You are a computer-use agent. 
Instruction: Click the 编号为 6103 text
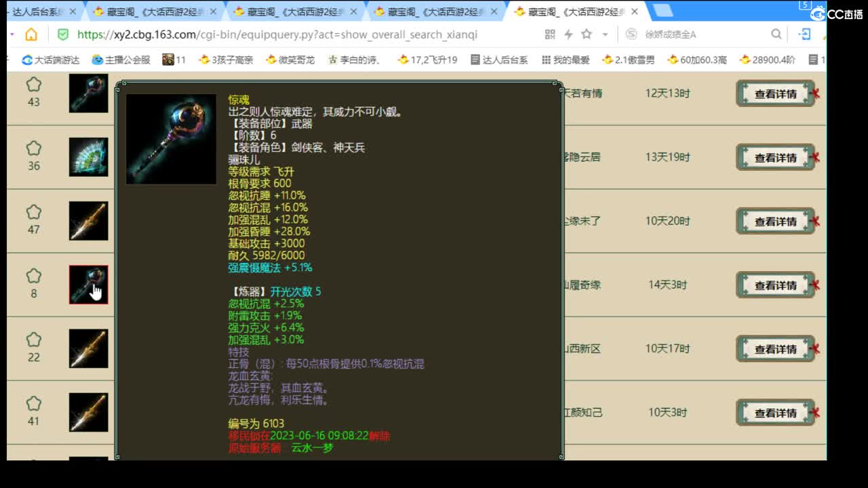[x=256, y=424]
